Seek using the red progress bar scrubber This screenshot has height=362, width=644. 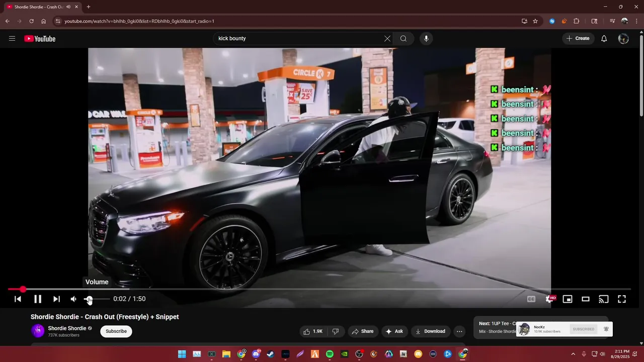point(23,289)
